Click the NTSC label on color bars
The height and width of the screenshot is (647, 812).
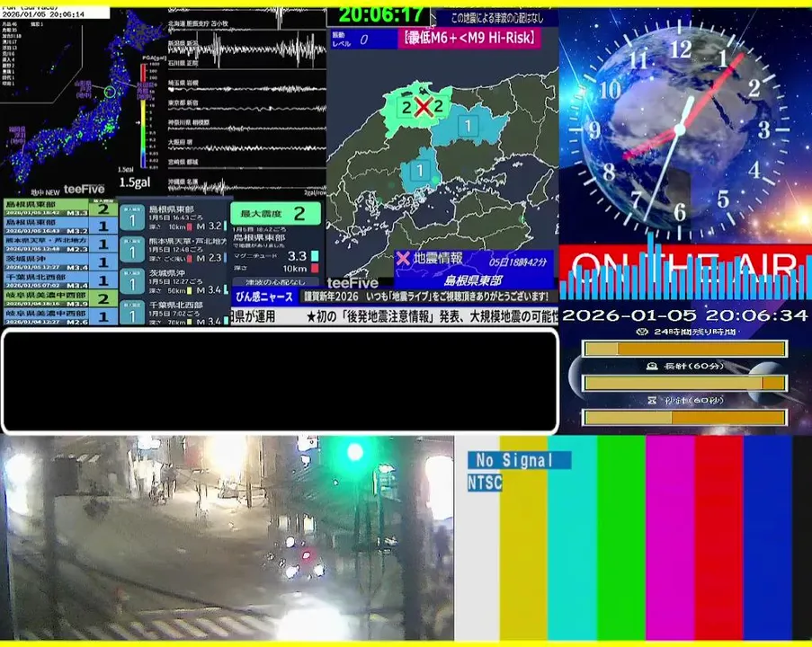pyautogui.click(x=485, y=483)
